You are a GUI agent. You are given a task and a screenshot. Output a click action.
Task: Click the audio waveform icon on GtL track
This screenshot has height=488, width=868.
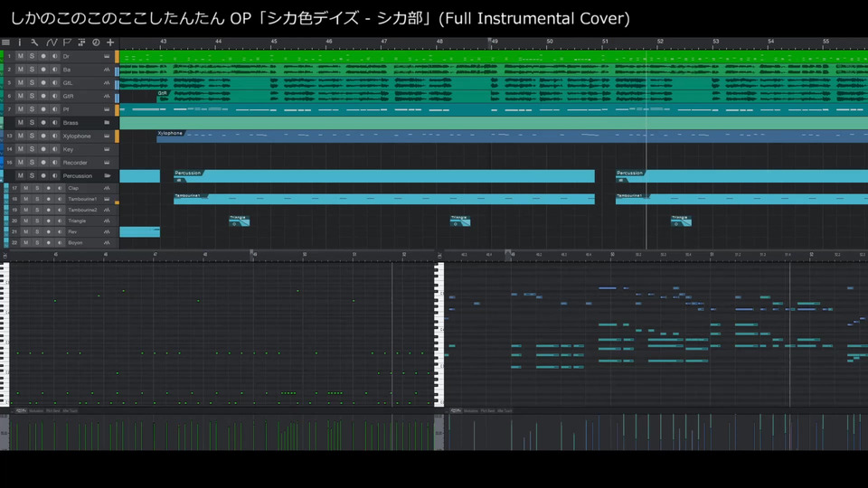click(107, 82)
